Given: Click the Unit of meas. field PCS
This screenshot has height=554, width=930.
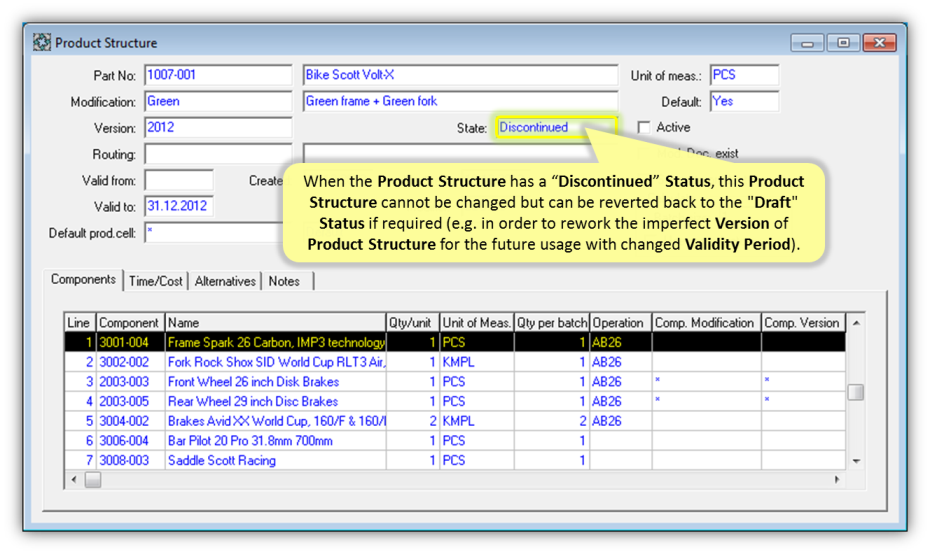Looking at the screenshot, I should [x=744, y=75].
